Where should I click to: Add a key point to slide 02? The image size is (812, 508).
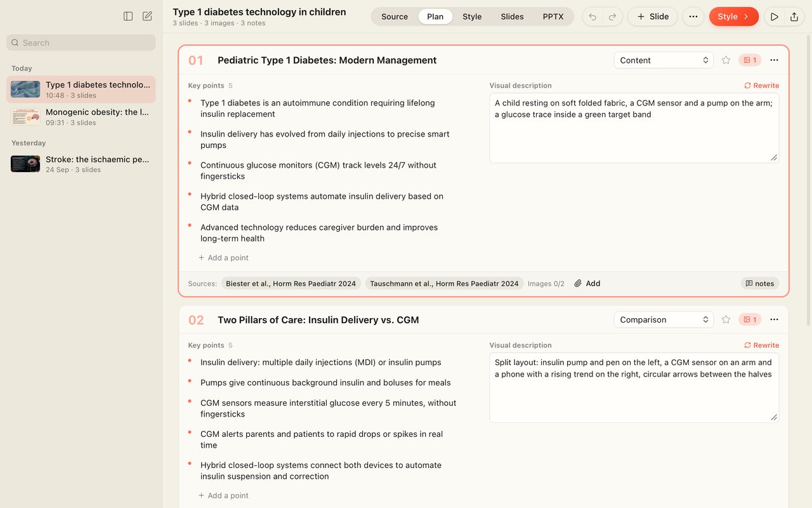pyautogui.click(x=223, y=496)
